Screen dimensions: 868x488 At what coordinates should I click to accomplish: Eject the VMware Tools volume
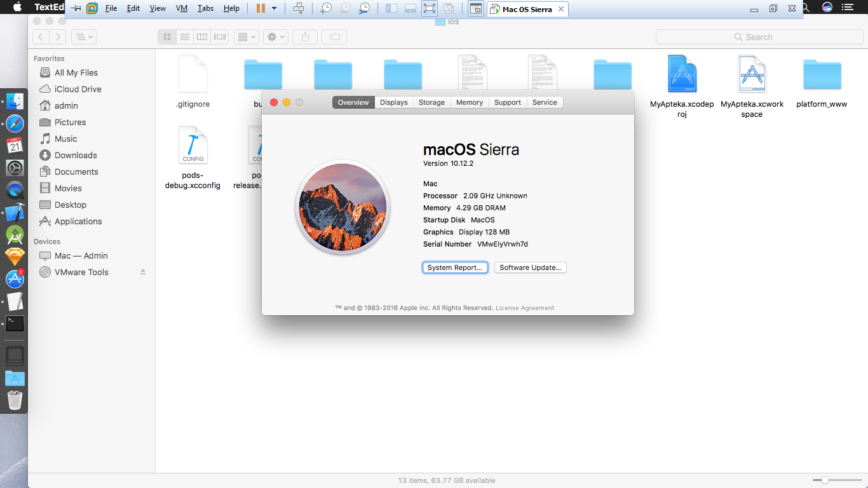point(143,272)
